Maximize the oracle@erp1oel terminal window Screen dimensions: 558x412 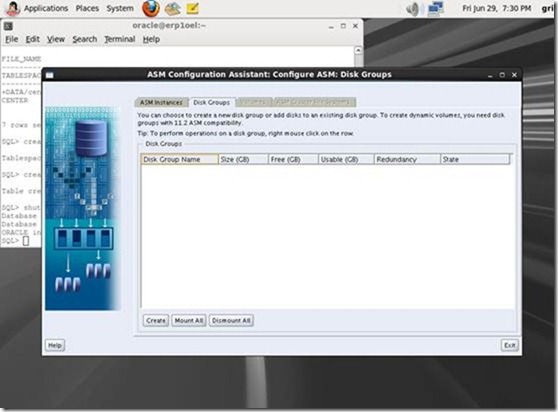coord(343,26)
